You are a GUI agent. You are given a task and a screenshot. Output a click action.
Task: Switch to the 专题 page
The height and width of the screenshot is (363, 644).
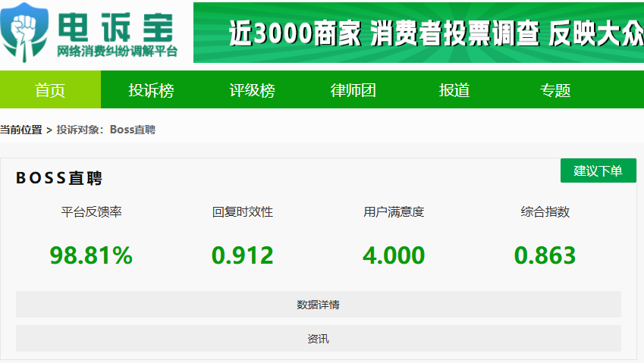tap(555, 89)
